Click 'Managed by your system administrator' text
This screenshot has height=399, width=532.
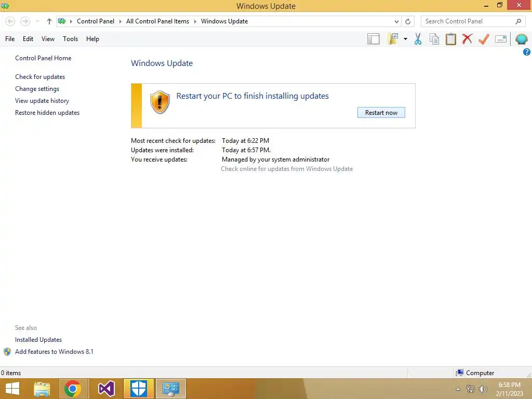275,159
